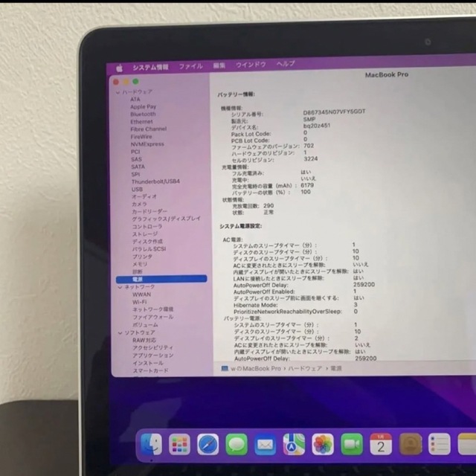476x476 pixels.
Task: Collapse the ソフトウェア section
Action: point(120,333)
